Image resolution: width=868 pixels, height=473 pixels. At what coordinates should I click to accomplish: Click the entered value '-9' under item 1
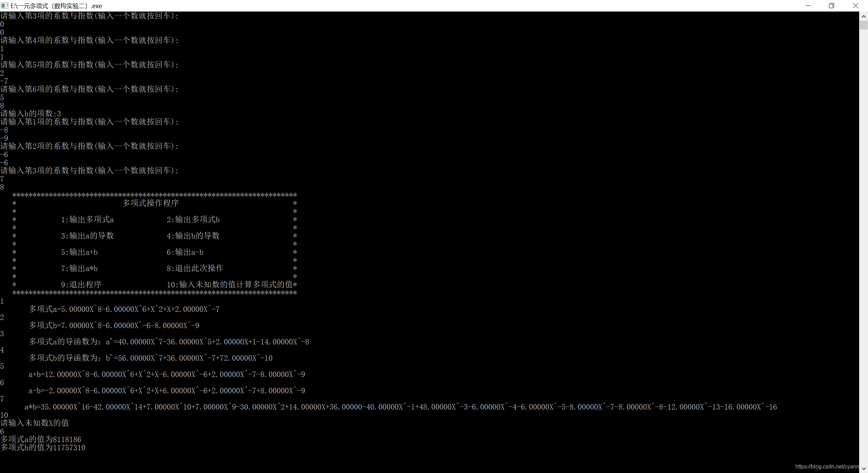click(x=4, y=138)
